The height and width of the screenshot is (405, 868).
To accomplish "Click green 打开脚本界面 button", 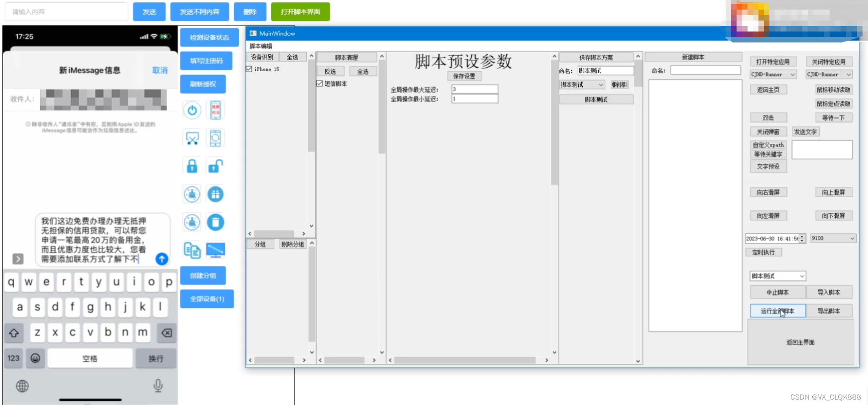I will 300,12.
